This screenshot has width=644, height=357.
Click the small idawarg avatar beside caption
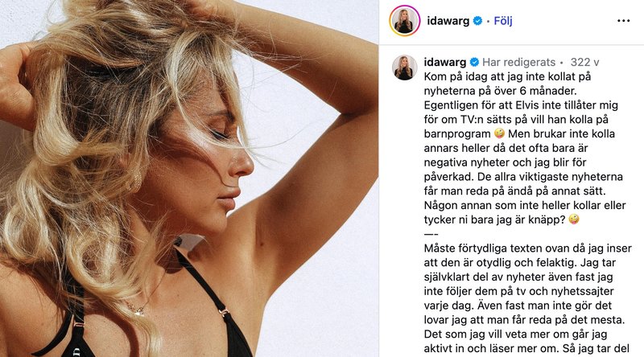(405, 68)
